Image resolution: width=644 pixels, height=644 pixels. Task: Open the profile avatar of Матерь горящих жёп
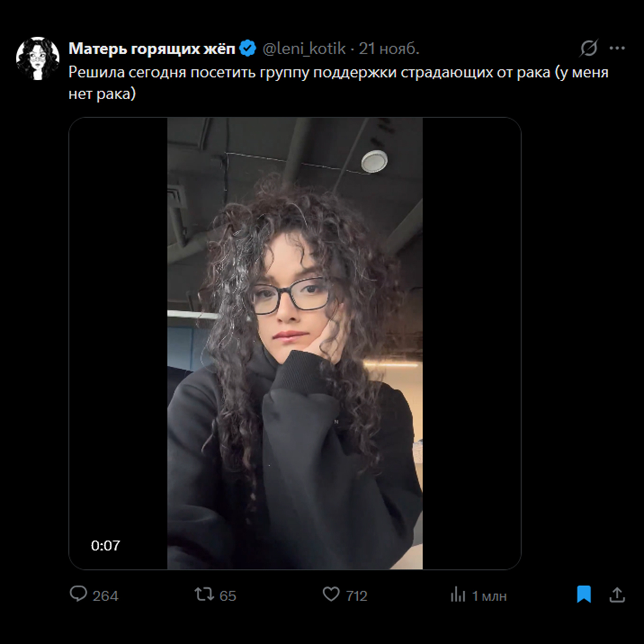(x=37, y=58)
